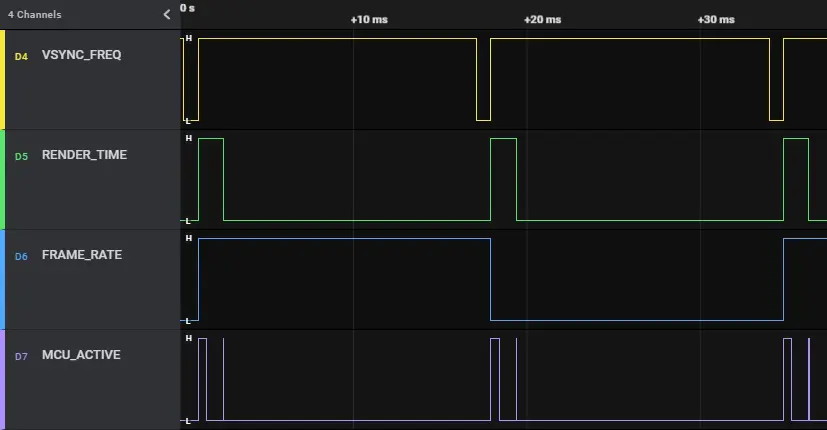Select the D7 channel number label

coord(21,356)
